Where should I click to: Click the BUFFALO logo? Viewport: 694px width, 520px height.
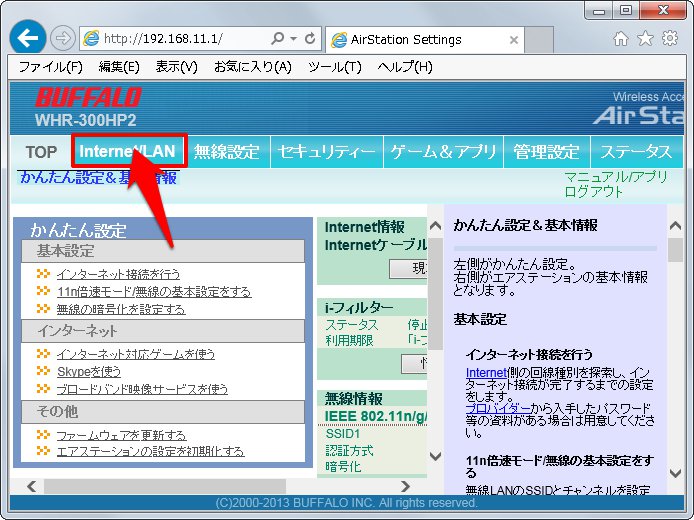pyautogui.click(x=88, y=97)
